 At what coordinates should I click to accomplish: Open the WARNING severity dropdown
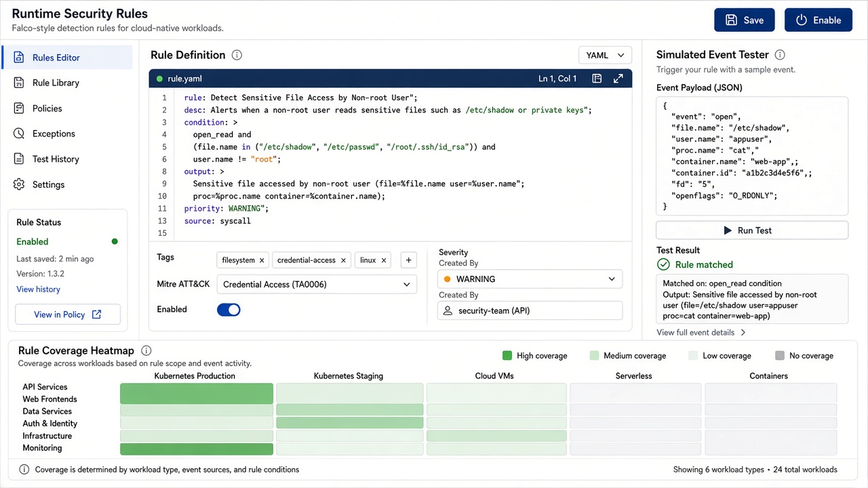(530, 279)
